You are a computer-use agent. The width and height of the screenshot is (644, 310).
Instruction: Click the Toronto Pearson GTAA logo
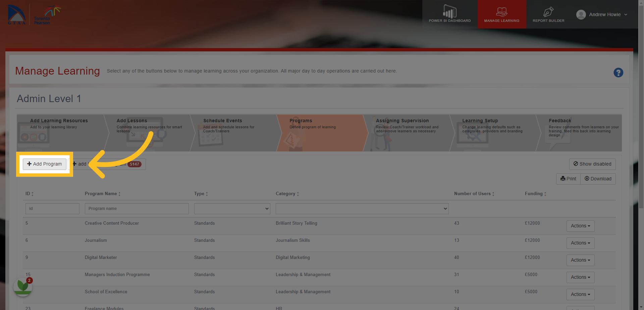coord(34,15)
